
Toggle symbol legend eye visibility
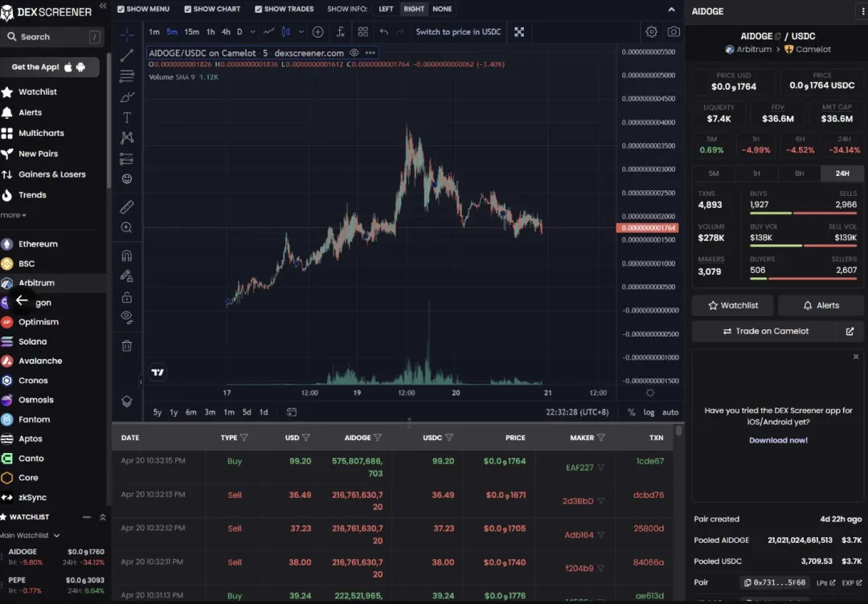click(x=354, y=53)
